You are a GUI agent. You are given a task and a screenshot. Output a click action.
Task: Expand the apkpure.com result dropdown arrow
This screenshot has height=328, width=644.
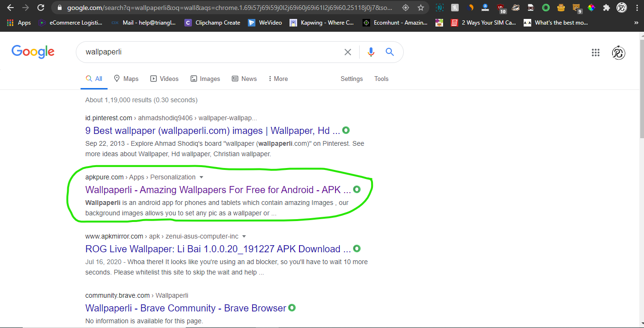201,177
